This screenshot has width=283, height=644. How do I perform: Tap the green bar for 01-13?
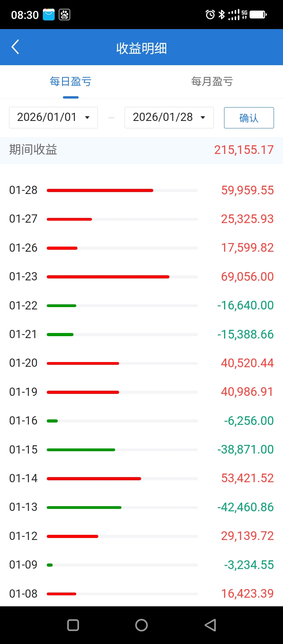pyautogui.click(x=84, y=507)
